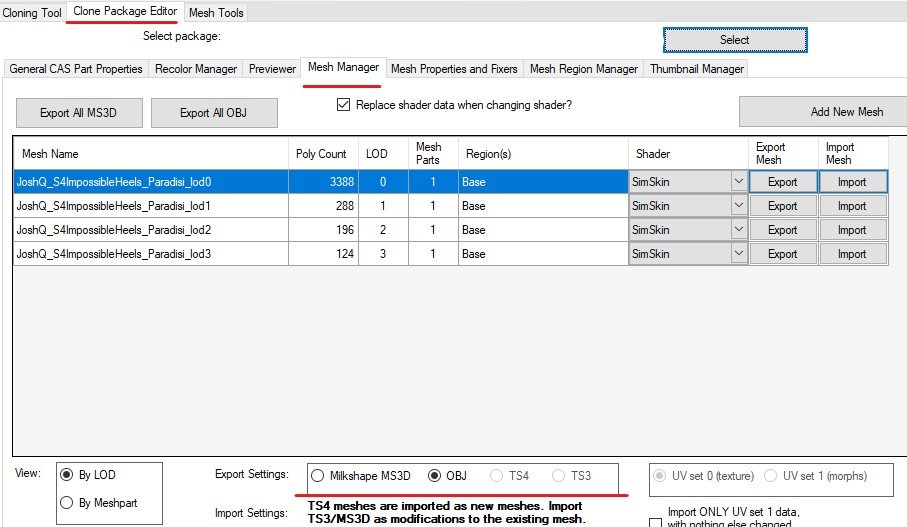Image resolution: width=907 pixels, height=527 pixels.
Task: Select UV set 1 (morphs) radio button
Action: 770,476
